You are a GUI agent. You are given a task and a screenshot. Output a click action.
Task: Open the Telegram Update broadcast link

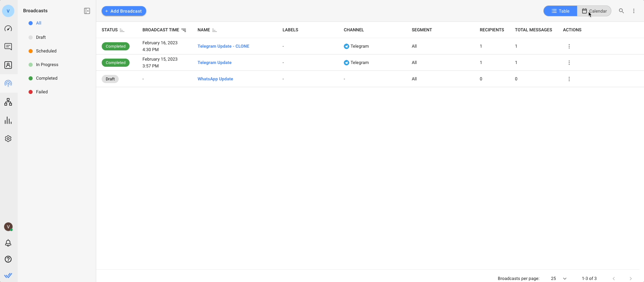pyautogui.click(x=214, y=63)
